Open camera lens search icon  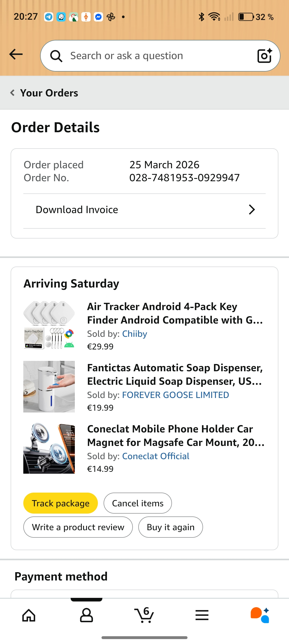point(265,55)
